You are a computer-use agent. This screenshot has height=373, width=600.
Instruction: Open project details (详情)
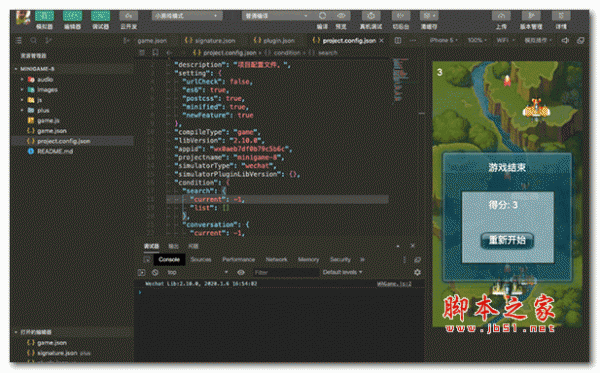click(561, 16)
